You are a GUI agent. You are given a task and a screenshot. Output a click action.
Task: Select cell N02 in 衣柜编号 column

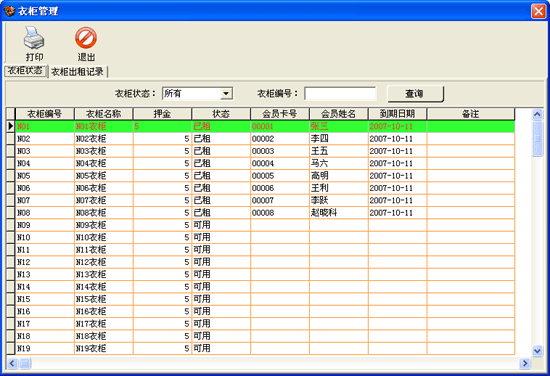tap(45, 139)
